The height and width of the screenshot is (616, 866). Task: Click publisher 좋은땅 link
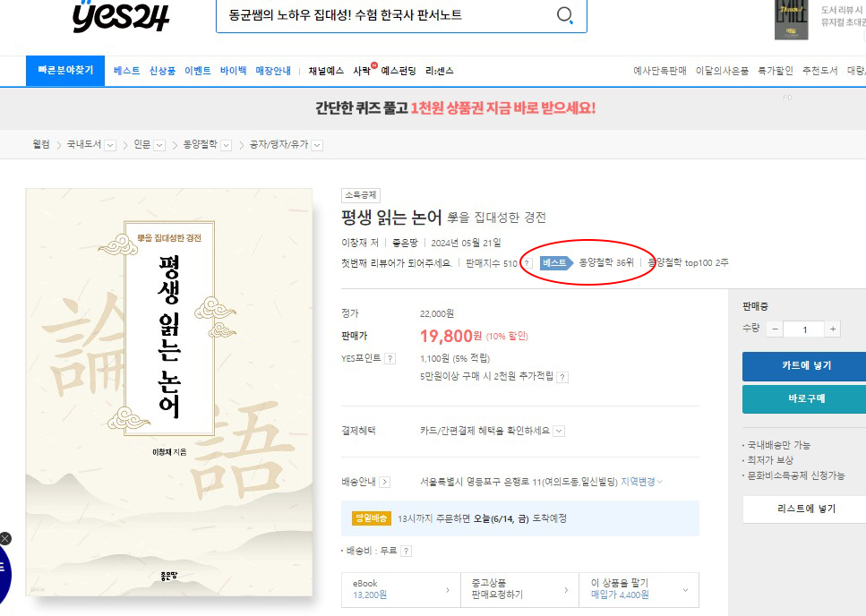405,243
